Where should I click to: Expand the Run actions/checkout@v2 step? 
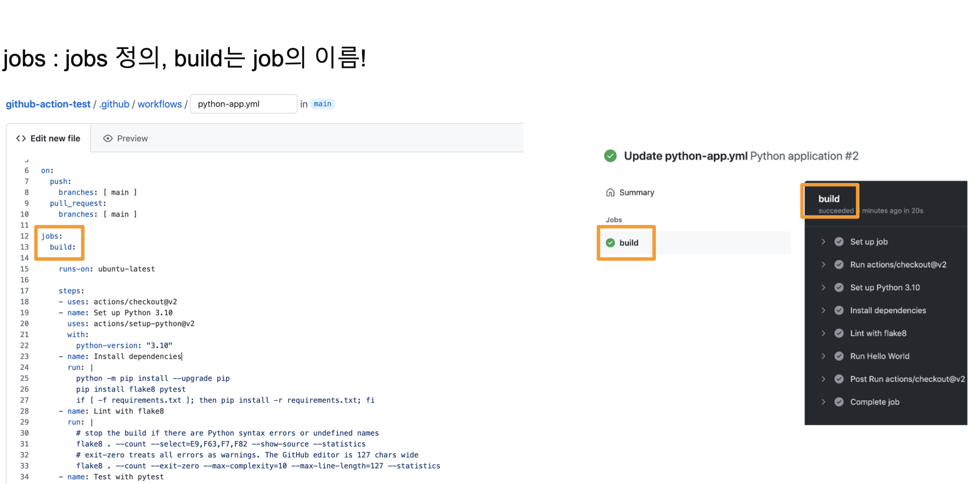(x=823, y=265)
